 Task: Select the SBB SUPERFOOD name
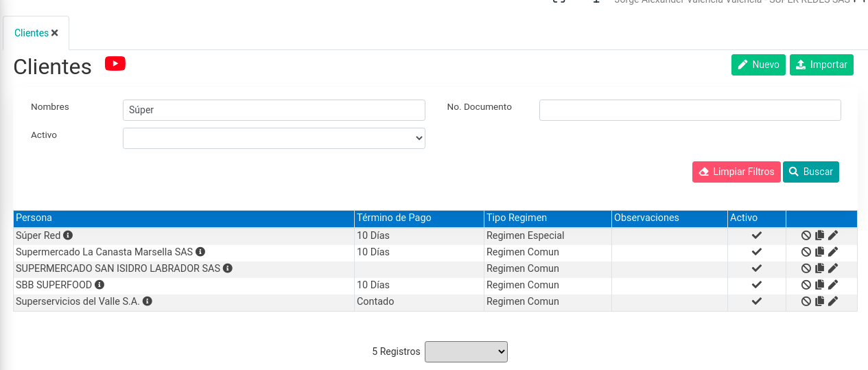(54, 285)
